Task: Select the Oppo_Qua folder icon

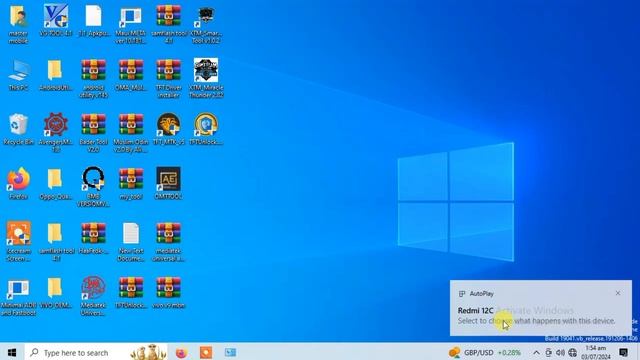Action: click(55, 179)
